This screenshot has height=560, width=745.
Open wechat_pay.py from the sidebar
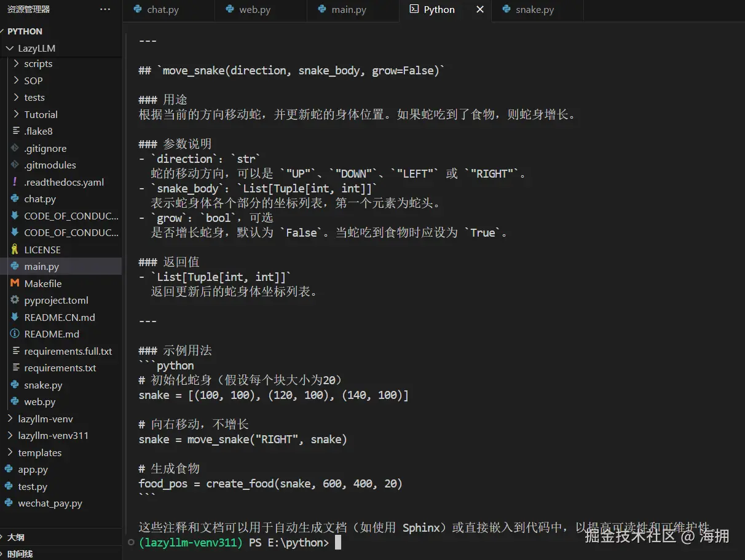48,503
